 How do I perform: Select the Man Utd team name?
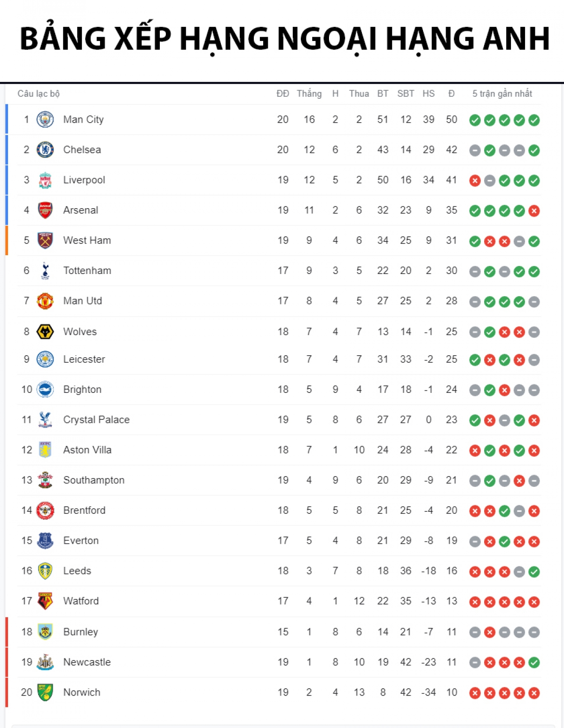[83, 301]
